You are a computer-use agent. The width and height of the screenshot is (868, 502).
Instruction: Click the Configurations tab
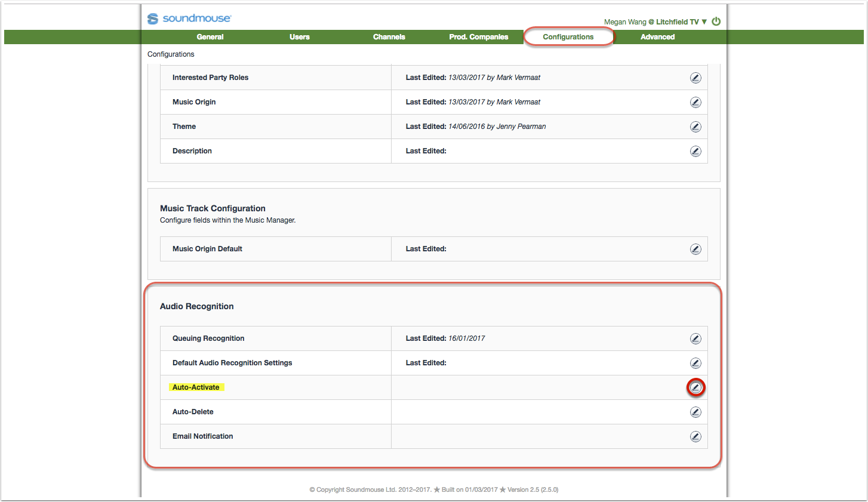568,37
